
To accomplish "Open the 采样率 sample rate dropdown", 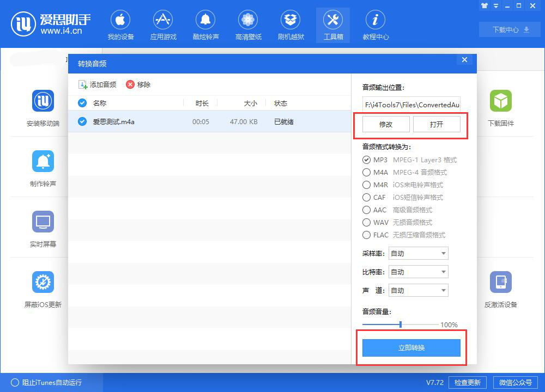I will 418,253.
